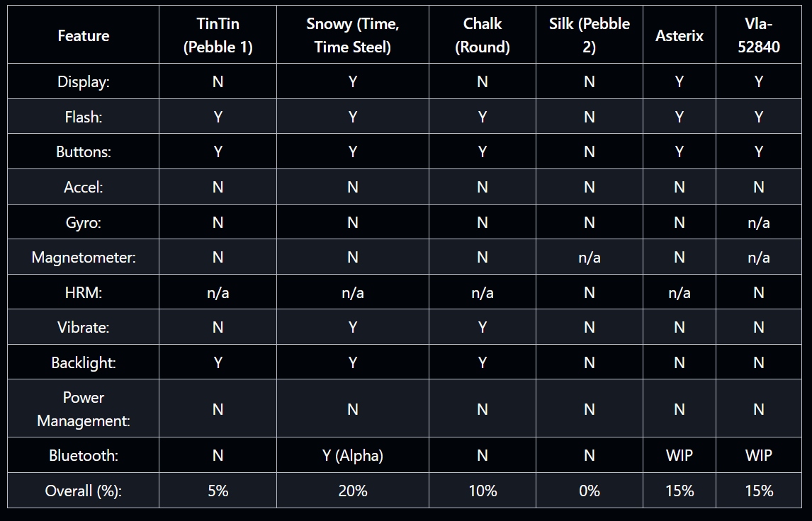Select the 20% overall cell
Viewport: 812px width, 521px height.
[352, 491]
